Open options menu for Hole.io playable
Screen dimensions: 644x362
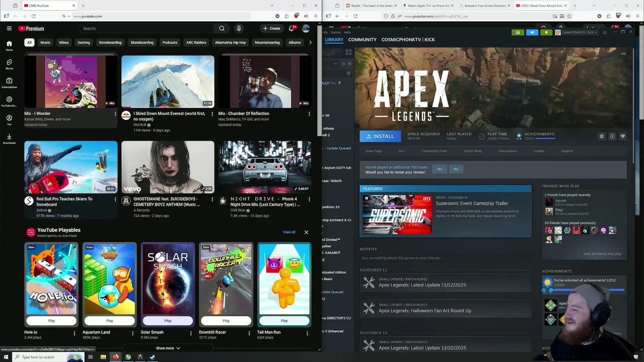[x=74, y=333]
